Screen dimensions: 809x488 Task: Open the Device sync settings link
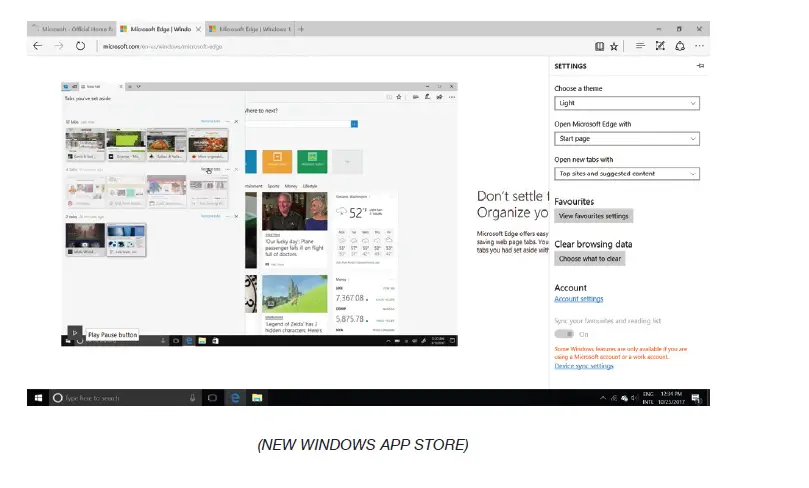point(584,366)
